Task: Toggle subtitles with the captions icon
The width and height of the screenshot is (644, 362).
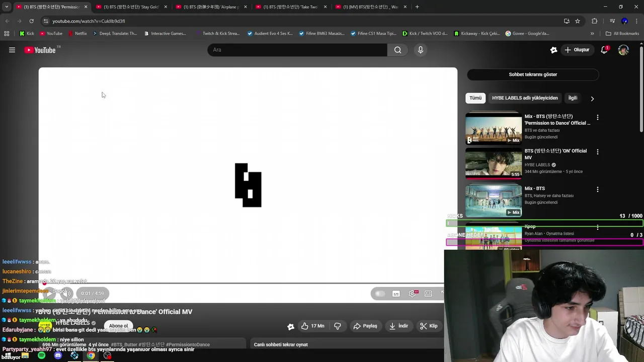Action: coord(396,294)
